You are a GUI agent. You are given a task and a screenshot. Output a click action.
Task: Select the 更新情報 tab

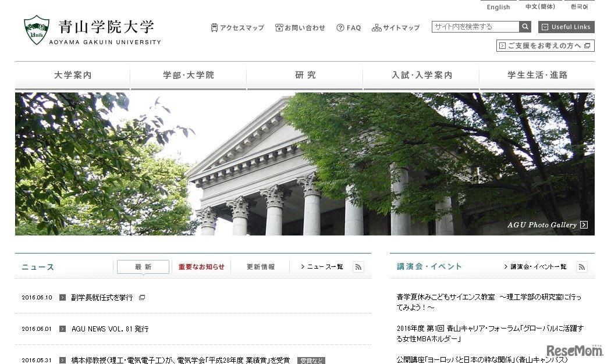click(260, 266)
